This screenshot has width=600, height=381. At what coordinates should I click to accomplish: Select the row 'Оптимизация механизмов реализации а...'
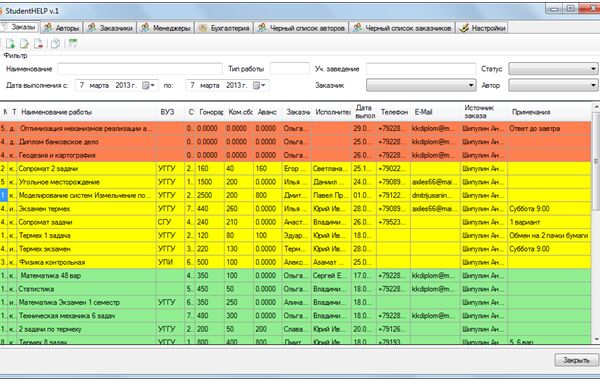[x=295, y=128]
